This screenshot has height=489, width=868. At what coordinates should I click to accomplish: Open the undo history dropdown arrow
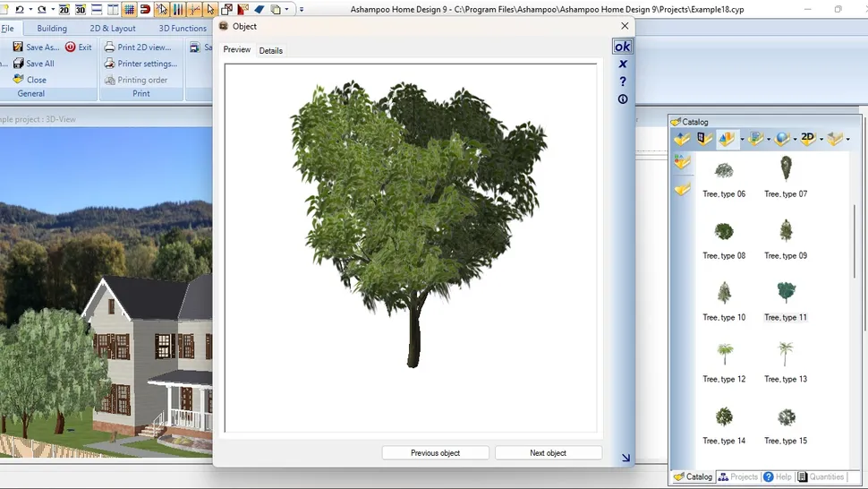pos(30,10)
